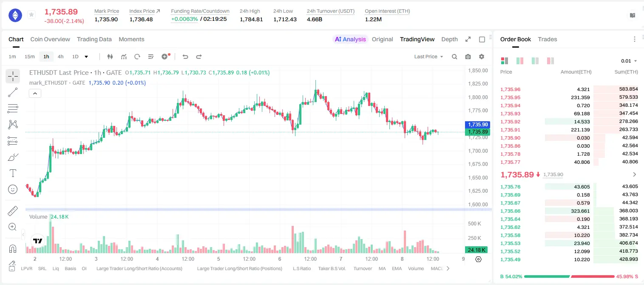
Task: Open the indicators icon in chart toolbar
Action: pyautogui.click(x=124, y=57)
